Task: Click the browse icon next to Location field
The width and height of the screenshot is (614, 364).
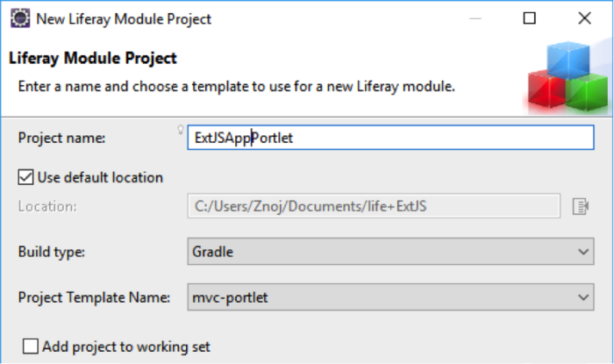Action: point(581,206)
